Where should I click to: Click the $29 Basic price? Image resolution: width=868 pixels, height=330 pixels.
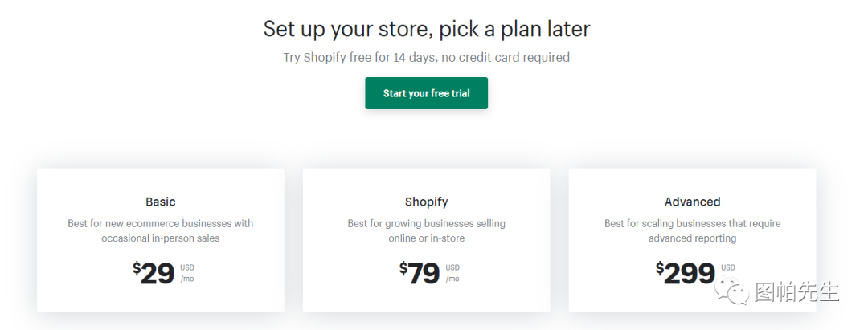point(154,274)
